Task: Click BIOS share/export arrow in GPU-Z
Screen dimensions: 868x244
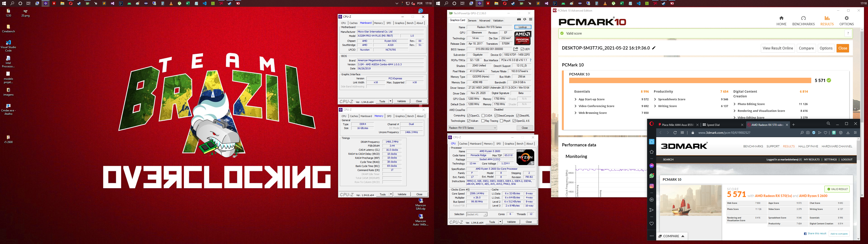Action: pyautogui.click(x=516, y=49)
